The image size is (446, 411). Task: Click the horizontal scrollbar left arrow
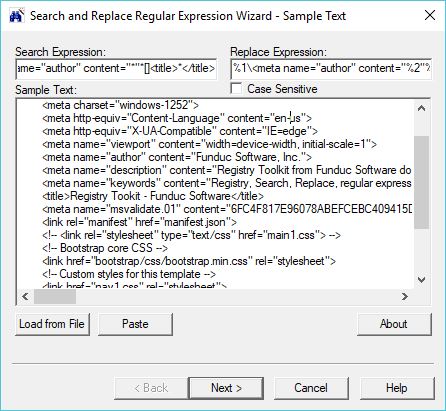point(25,296)
